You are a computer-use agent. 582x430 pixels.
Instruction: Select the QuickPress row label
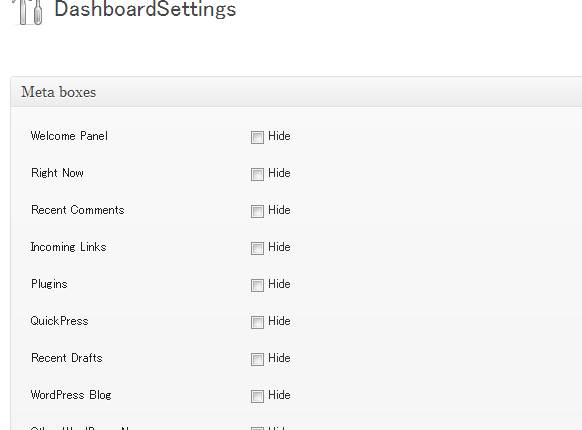(x=59, y=321)
